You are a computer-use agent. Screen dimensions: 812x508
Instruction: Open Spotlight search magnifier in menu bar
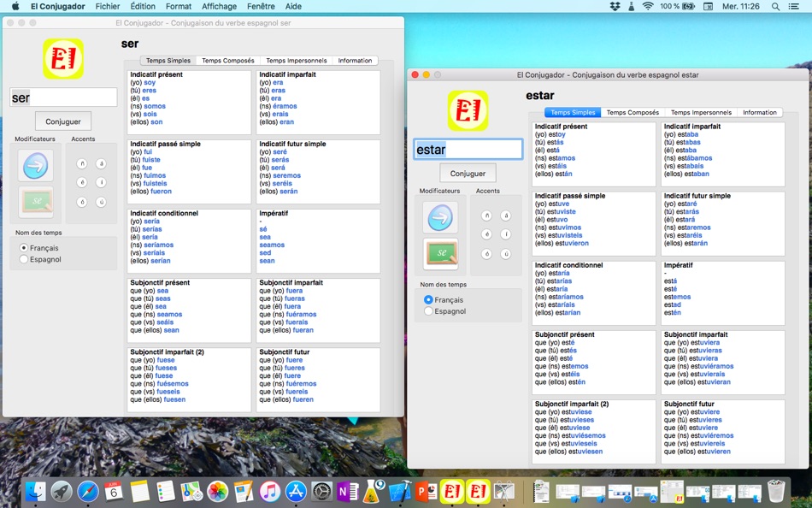tap(775, 6)
